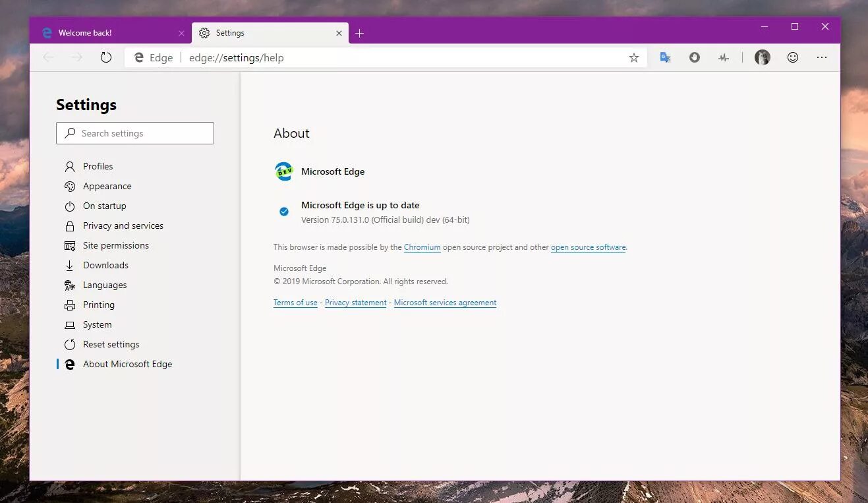Follow the Chromium link
The height and width of the screenshot is (503, 868).
[x=422, y=247]
